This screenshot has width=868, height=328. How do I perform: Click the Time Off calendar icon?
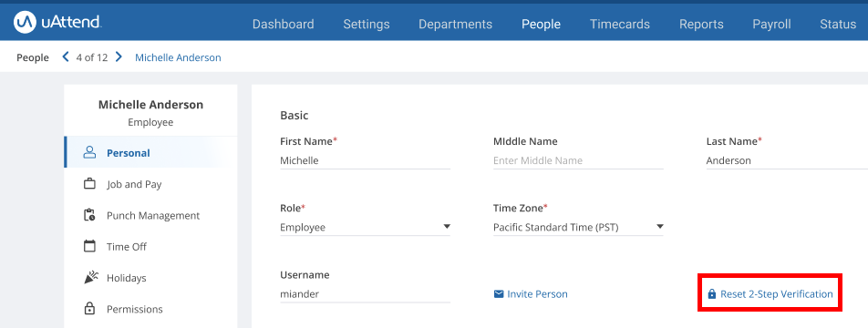coord(89,246)
